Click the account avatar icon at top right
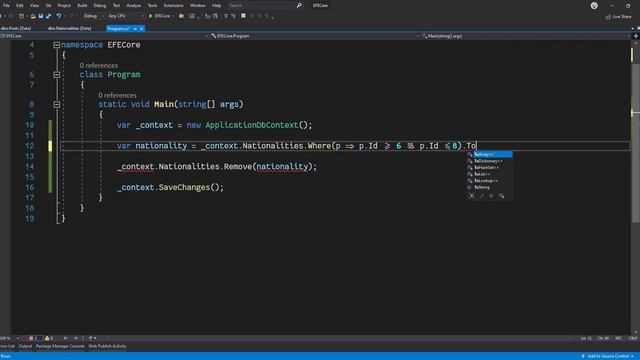This screenshot has height=360, width=640. (x=594, y=5)
